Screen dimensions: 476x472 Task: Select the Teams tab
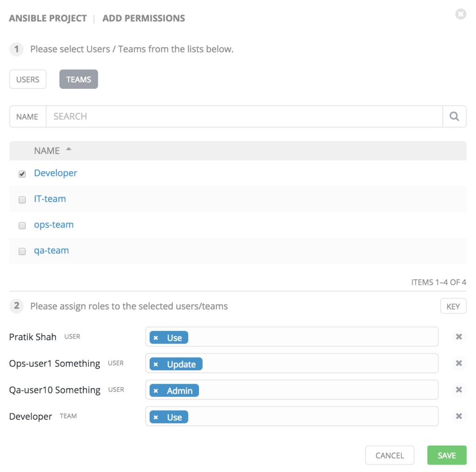[79, 80]
